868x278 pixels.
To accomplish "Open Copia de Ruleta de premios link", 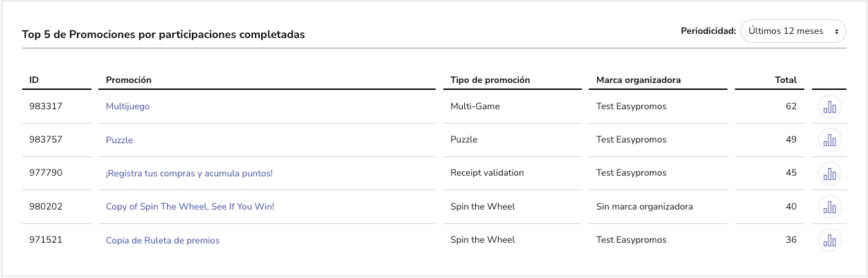I will (163, 240).
